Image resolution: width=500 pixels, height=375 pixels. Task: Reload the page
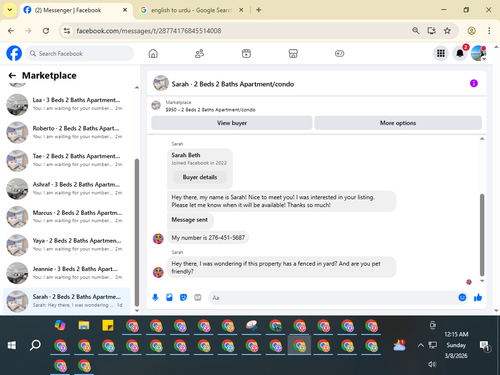pos(46,31)
